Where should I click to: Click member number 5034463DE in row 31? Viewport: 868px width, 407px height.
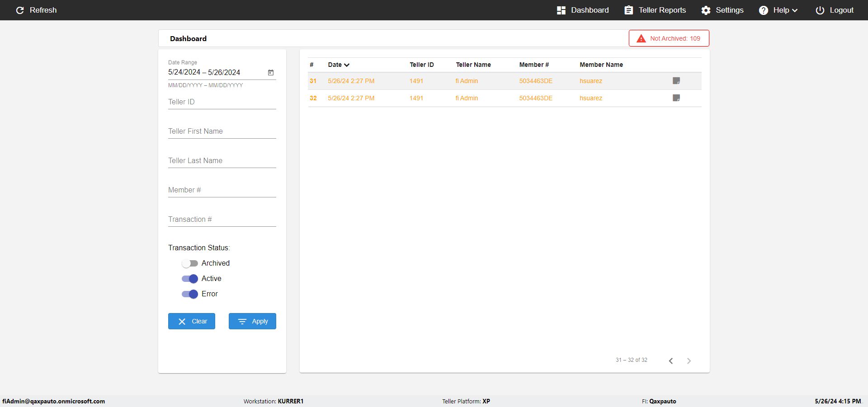pyautogui.click(x=536, y=81)
